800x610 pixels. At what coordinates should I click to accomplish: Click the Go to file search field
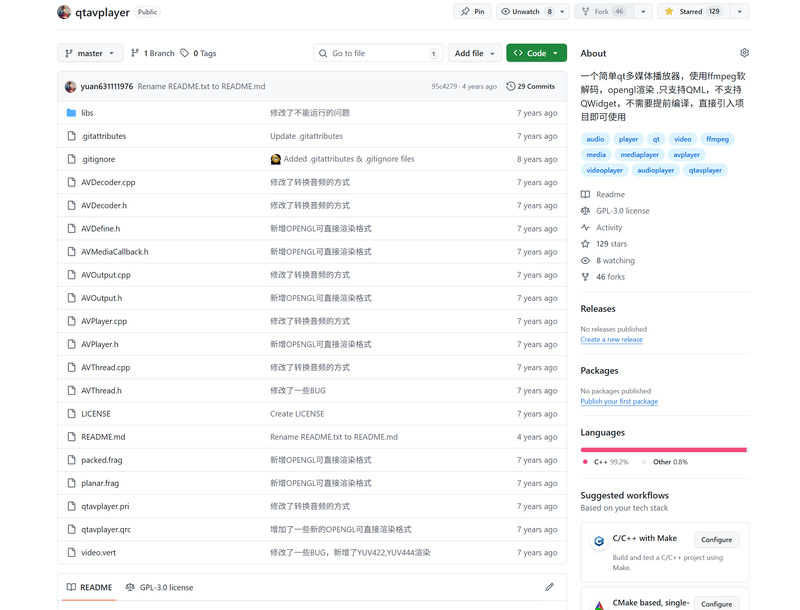(377, 53)
